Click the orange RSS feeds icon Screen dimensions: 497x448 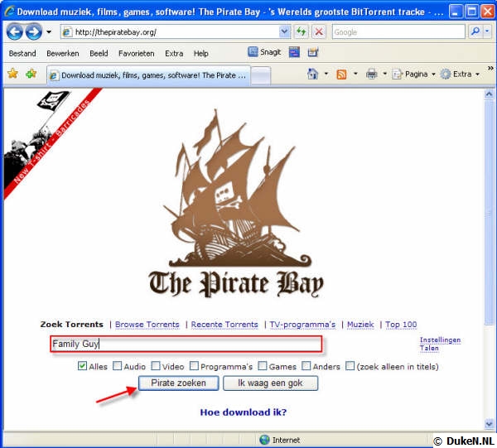click(x=341, y=75)
